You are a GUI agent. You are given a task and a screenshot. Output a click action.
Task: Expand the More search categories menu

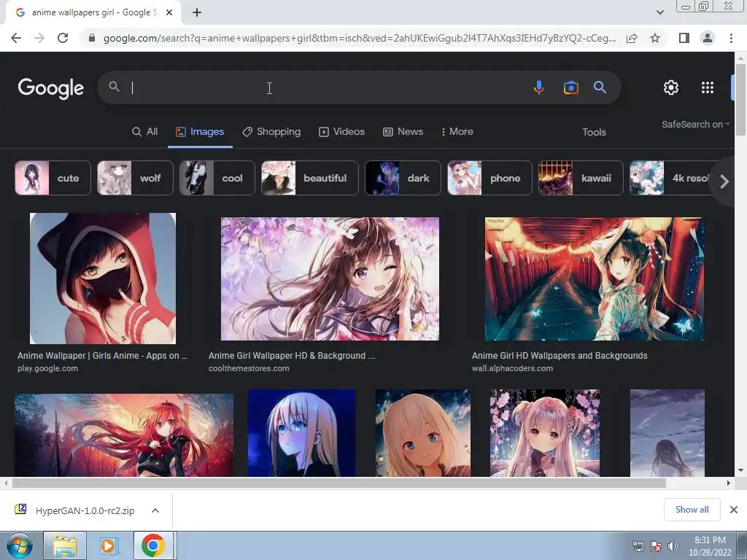[x=457, y=132]
